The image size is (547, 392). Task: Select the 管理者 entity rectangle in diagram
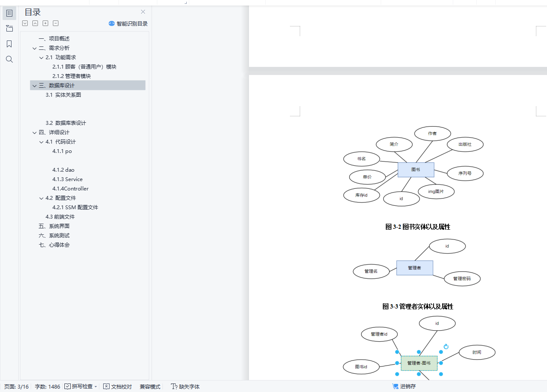(414, 268)
